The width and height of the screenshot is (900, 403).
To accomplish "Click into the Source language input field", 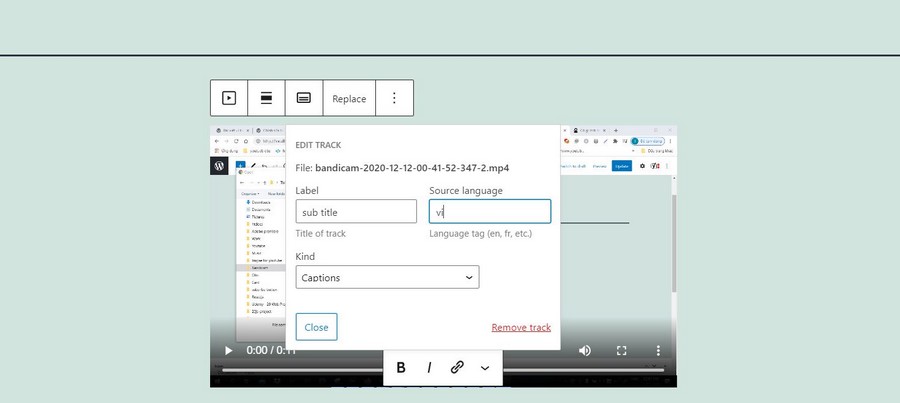I will click(489, 211).
